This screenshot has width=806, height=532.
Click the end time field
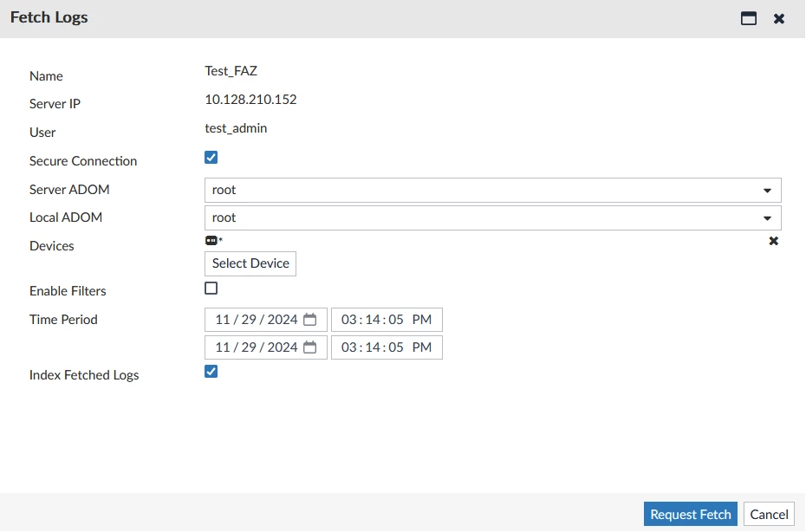coord(387,347)
